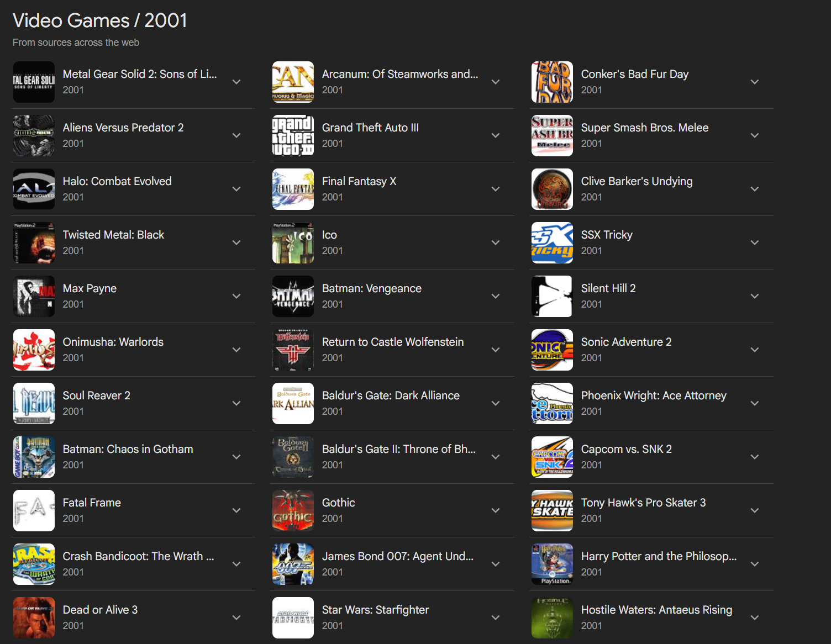Select the Capcom vs. SNK 2 cover
The image size is (831, 644).
click(552, 457)
